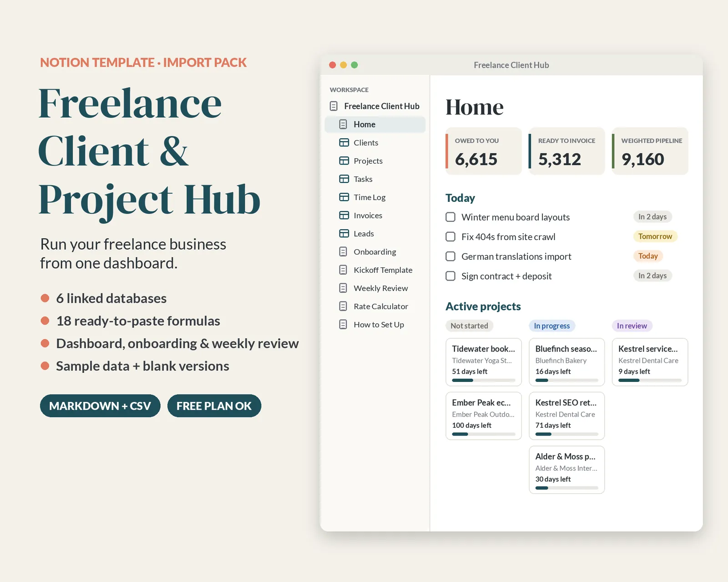The image size is (728, 582).
Task: Click the FREE PLAN OK pill badge
Action: point(214,406)
